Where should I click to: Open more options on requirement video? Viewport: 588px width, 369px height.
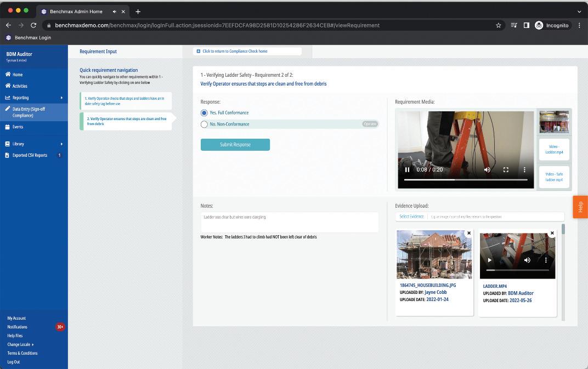[x=524, y=169]
